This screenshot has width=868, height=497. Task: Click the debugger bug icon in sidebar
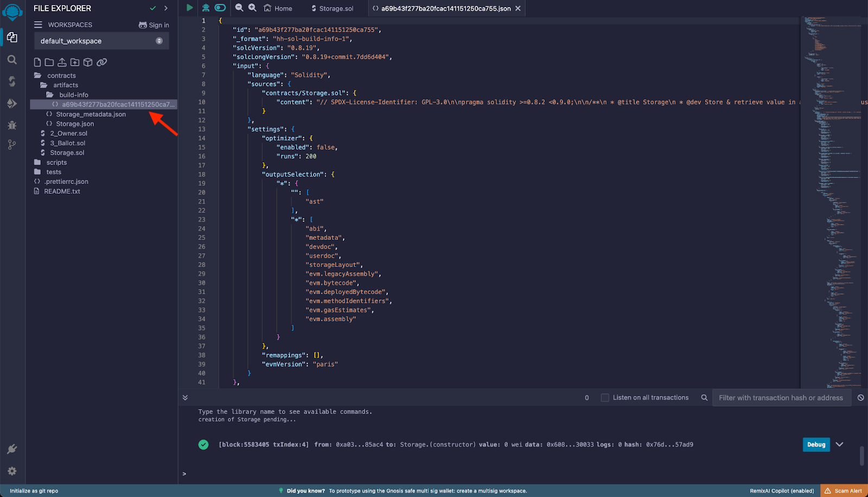pyautogui.click(x=12, y=125)
